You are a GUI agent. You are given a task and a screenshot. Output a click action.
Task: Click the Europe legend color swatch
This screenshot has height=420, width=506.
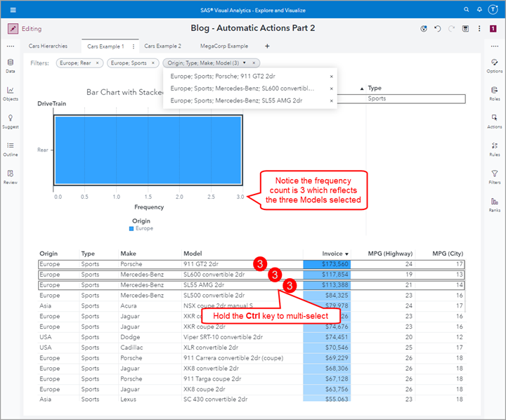tap(131, 228)
